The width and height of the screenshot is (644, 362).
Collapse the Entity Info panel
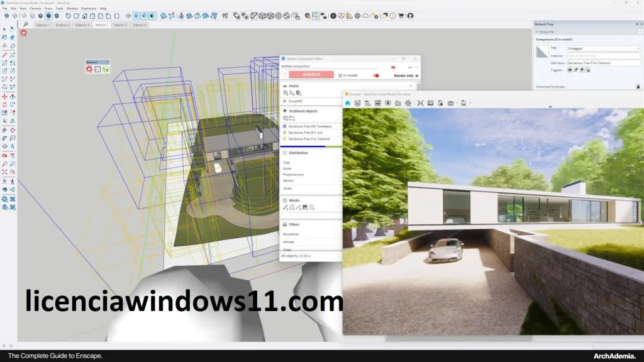[x=537, y=31]
